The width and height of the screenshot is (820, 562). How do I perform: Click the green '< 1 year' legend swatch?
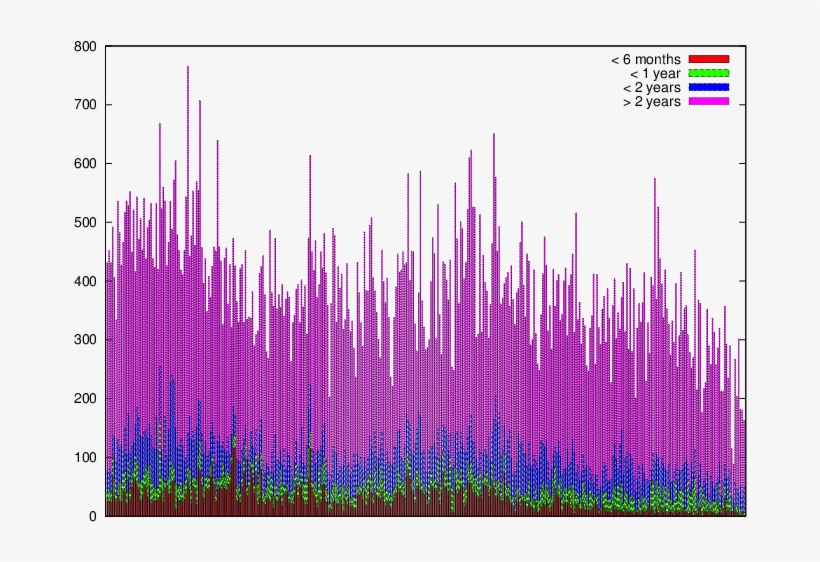click(709, 73)
